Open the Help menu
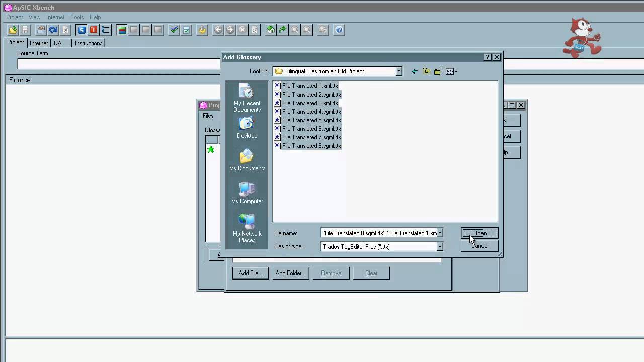 95,17
